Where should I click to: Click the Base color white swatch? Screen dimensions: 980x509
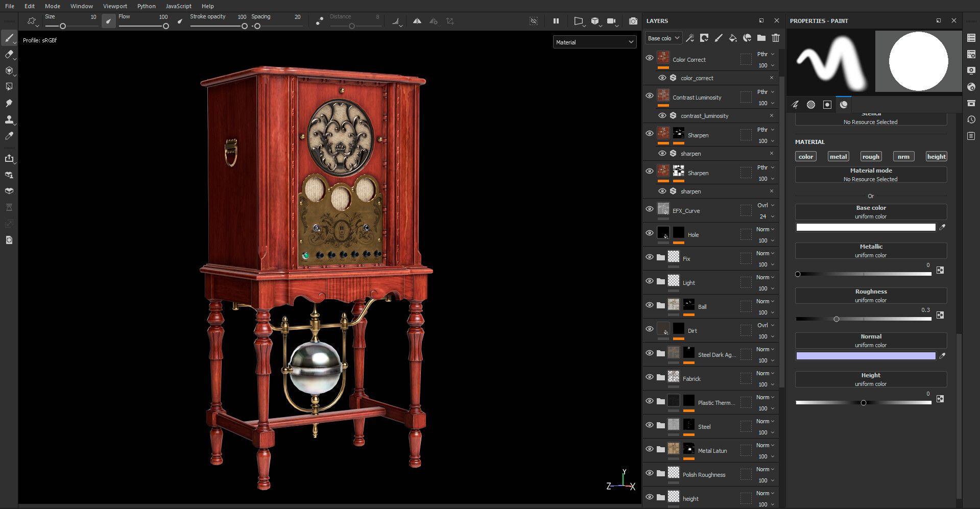click(x=866, y=227)
